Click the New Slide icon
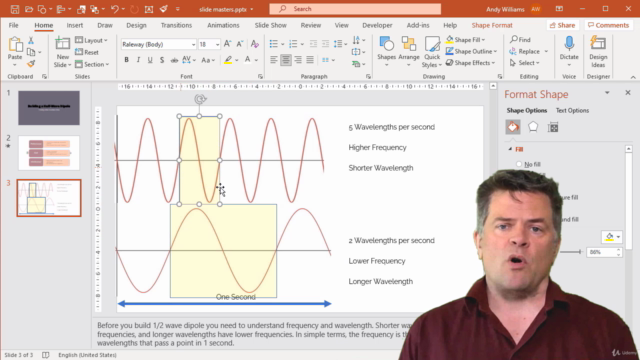Viewport: 640px width, 360px height. 62,44
